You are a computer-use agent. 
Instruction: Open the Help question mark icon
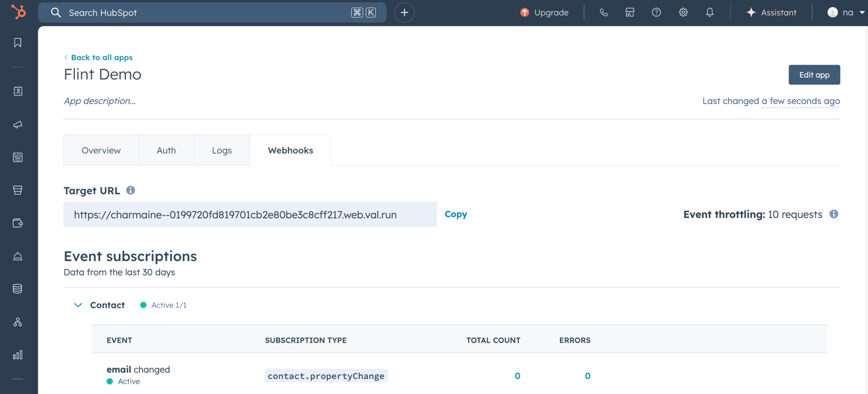pos(657,13)
